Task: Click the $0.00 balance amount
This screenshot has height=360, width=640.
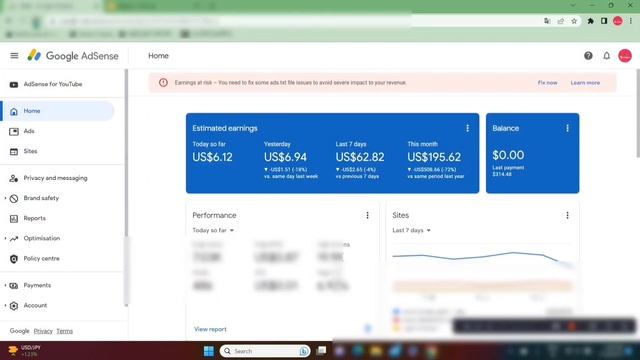Action: click(x=508, y=155)
